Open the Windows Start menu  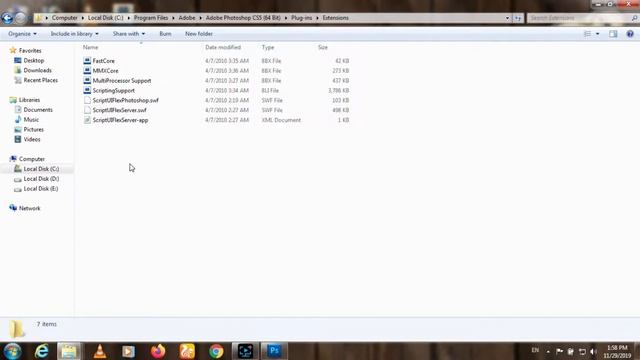point(12,351)
